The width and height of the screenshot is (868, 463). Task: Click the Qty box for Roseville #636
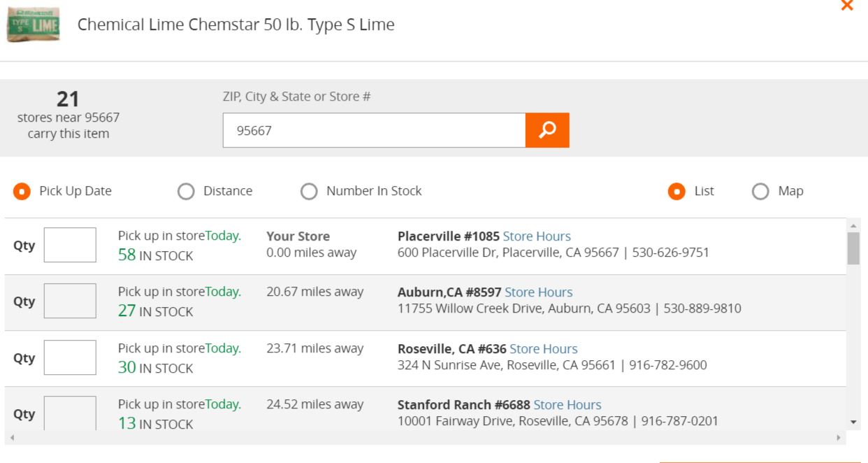point(70,357)
